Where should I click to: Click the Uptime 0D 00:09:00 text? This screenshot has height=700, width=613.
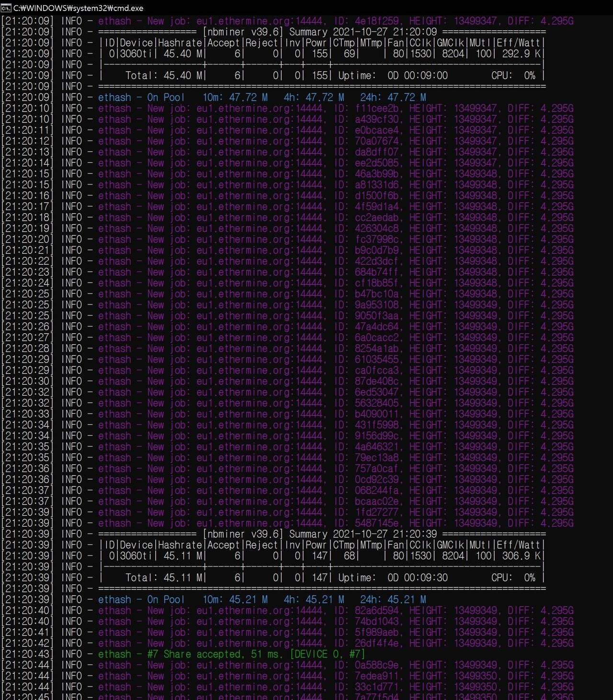point(393,76)
